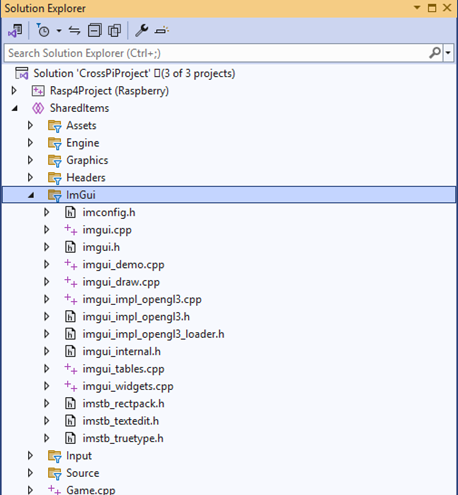The width and height of the screenshot is (458, 495).
Task: Toggle Preview Selected Items icon
Action: click(x=162, y=31)
